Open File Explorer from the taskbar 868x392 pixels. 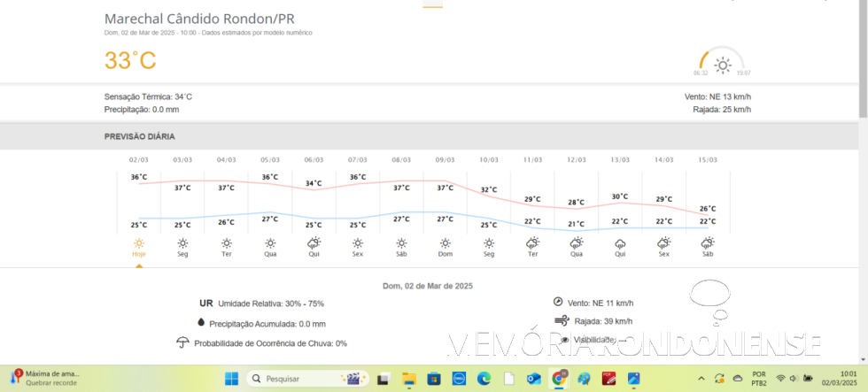(408, 379)
